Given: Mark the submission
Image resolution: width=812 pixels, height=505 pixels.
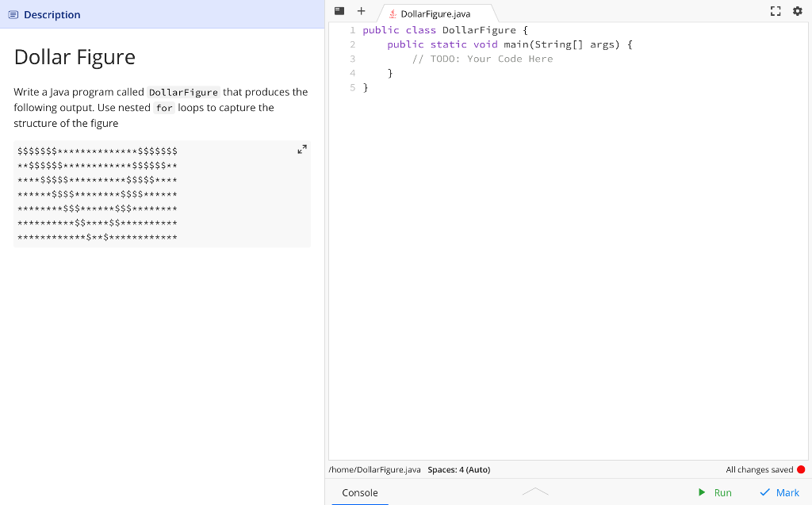Looking at the screenshot, I should tap(779, 492).
